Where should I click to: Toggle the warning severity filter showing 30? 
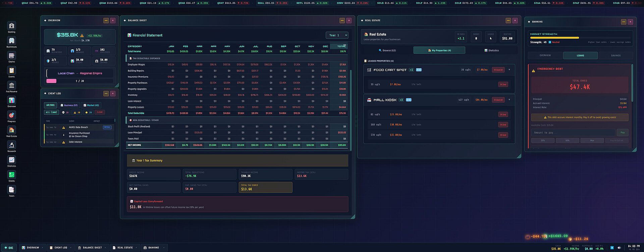(x=77, y=112)
